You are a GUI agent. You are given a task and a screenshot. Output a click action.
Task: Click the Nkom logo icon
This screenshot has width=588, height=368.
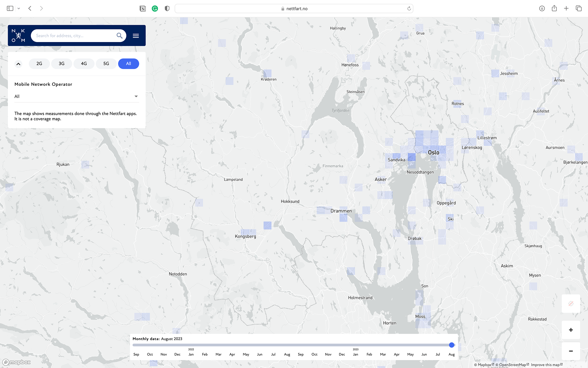click(18, 36)
